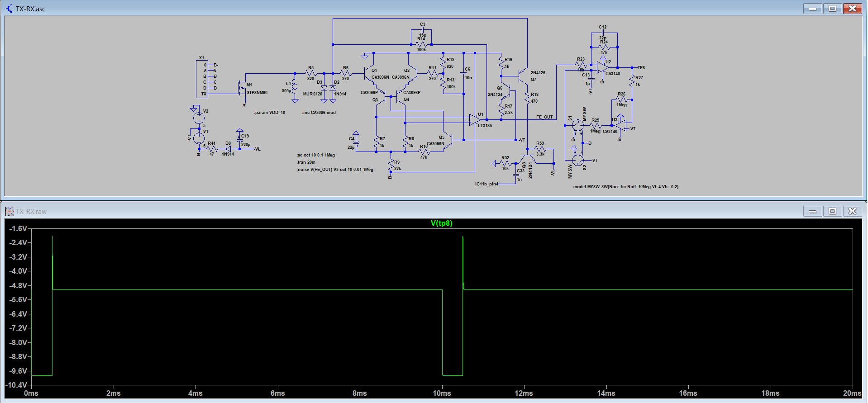Select the D8 1N914 diode symbol
Screen dimensions: 868x403
[228, 149]
